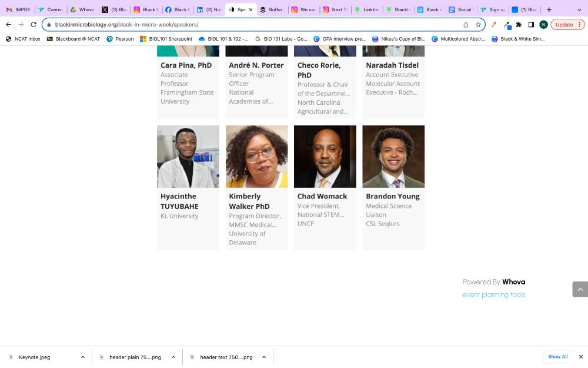Click the CSL Seqirus text
This screenshot has height=368, width=588.
click(383, 224)
